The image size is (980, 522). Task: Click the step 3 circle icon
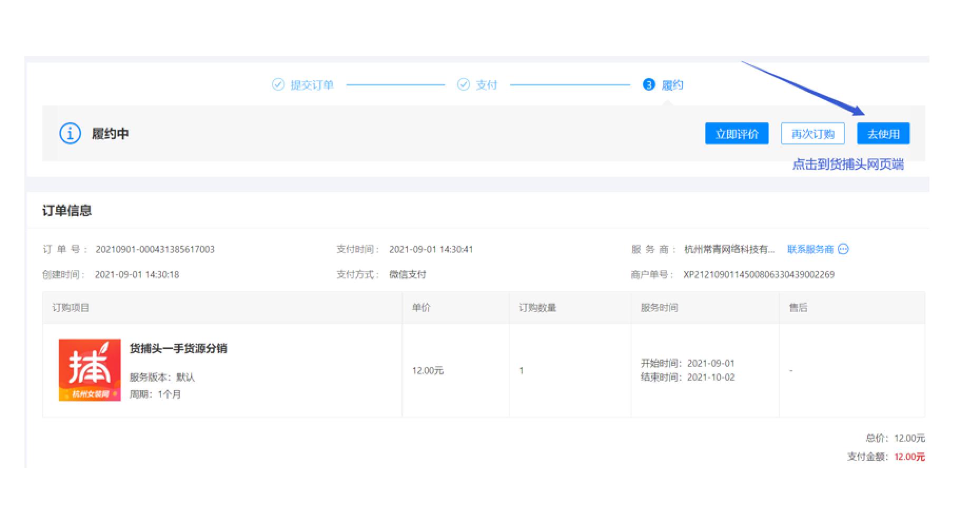[649, 85]
